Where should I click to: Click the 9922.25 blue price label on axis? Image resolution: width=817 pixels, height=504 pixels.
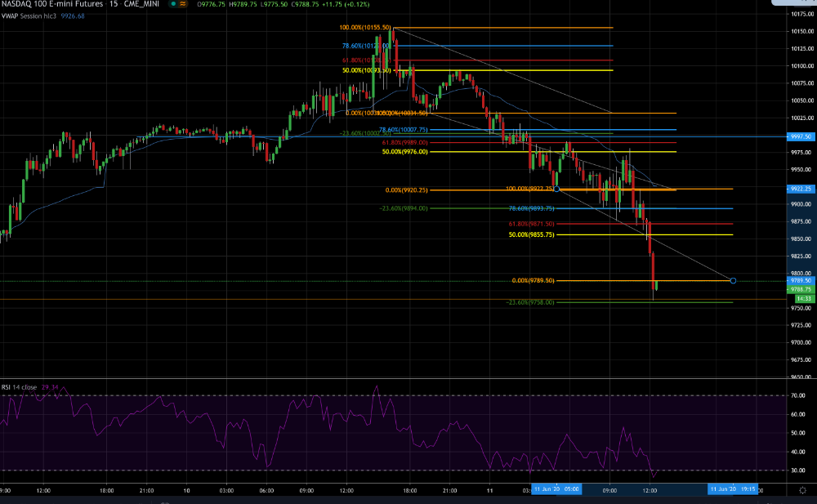[801, 189]
